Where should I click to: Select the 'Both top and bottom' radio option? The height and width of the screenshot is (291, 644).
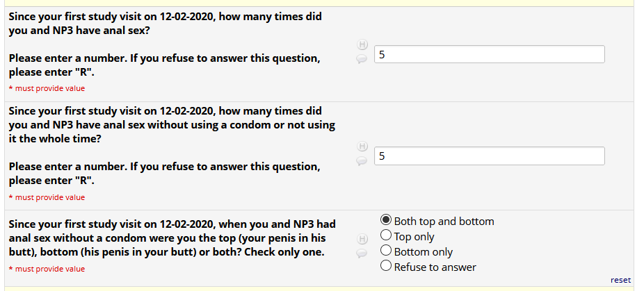coord(387,222)
